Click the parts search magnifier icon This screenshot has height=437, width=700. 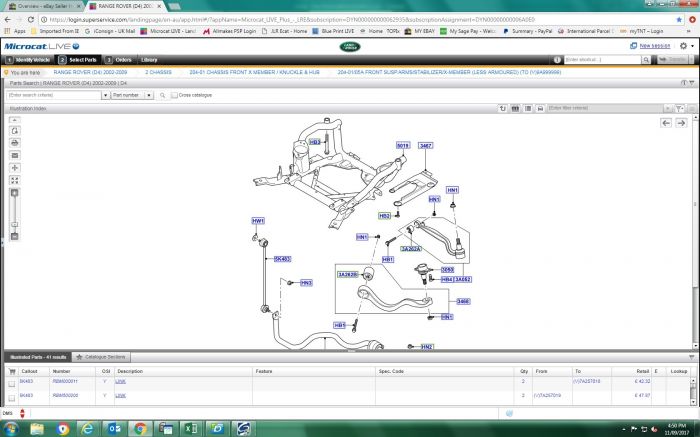pos(162,95)
